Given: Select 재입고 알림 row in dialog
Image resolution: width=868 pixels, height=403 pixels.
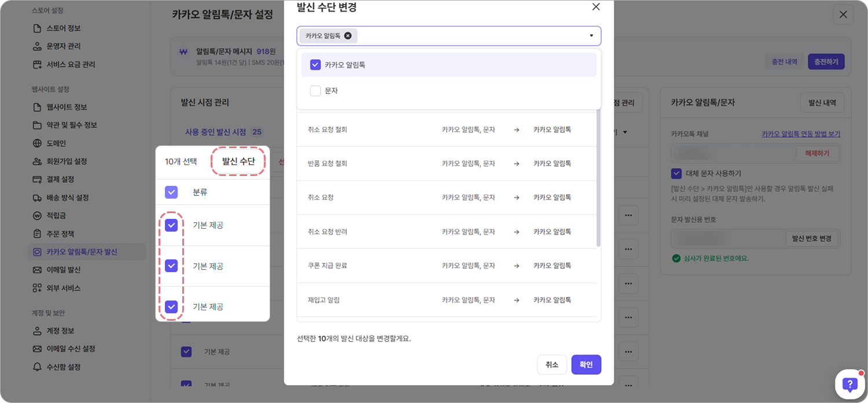Looking at the screenshot, I should pos(447,300).
